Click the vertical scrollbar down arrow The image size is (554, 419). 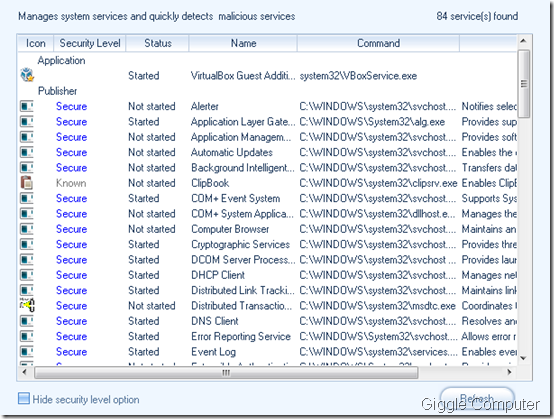click(524, 358)
